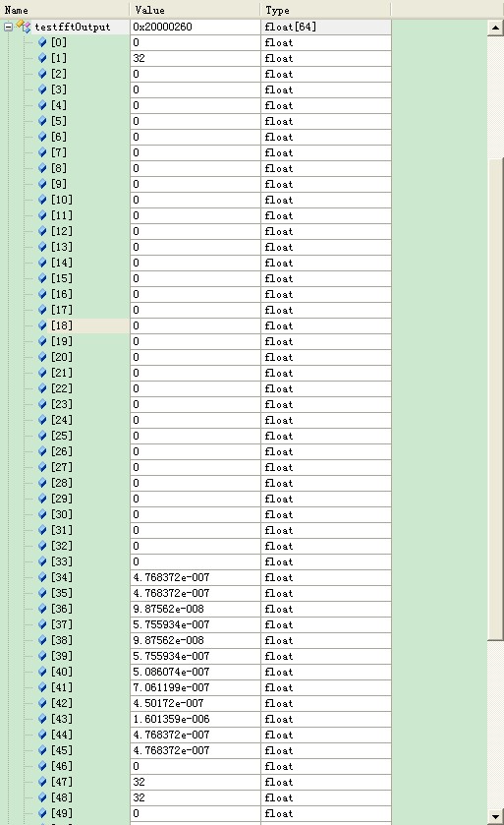Select value 0 of element [49]
The image size is (504, 825).
pyautogui.click(x=137, y=813)
